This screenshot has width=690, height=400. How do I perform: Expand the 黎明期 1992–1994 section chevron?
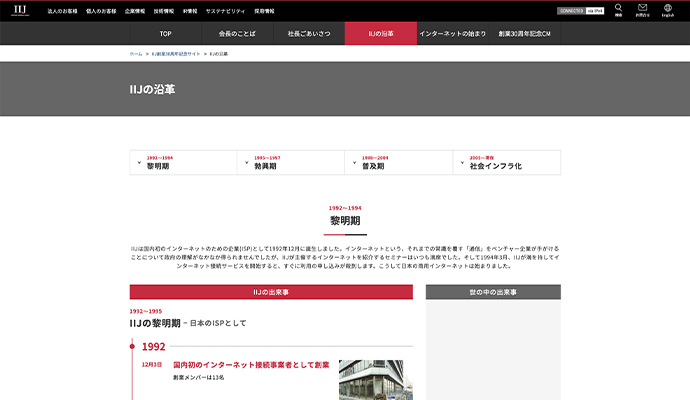point(138,163)
